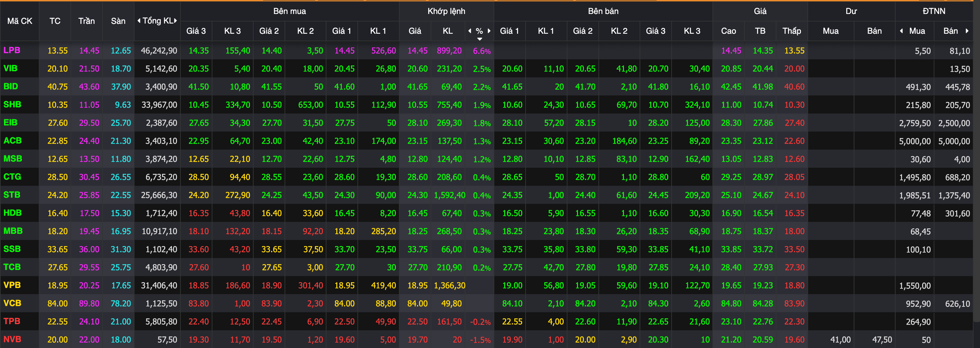Click Dư Mua column header

pyautogui.click(x=831, y=31)
